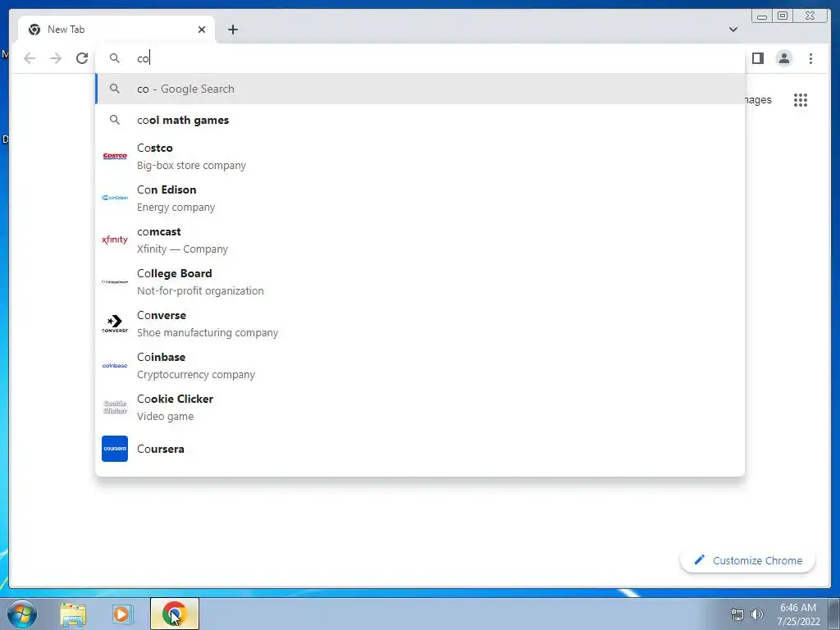Choose the Cookie Clicker suggestion
Image resolution: width=840 pixels, height=630 pixels.
pyautogui.click(x=420, y=407)
